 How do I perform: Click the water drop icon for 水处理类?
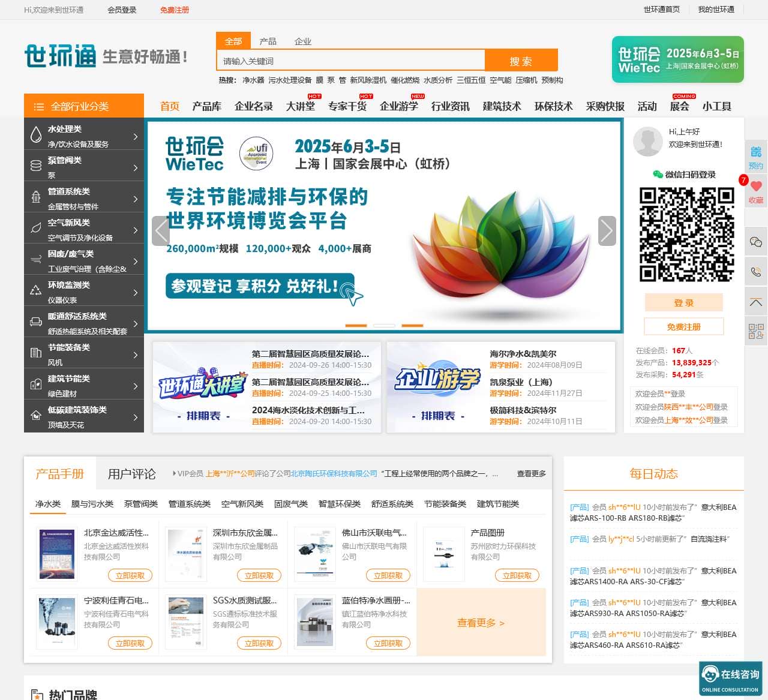pyautogui.click(x=35, y=136)
